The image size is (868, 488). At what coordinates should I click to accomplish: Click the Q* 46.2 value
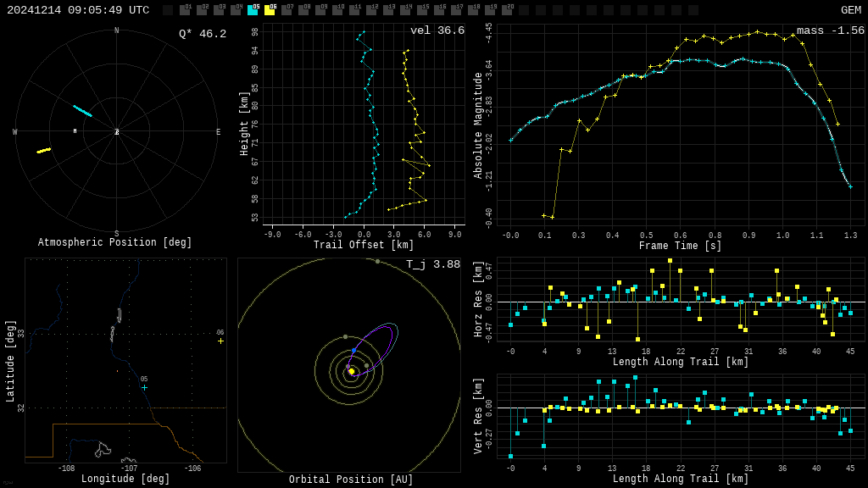[202, 34]
